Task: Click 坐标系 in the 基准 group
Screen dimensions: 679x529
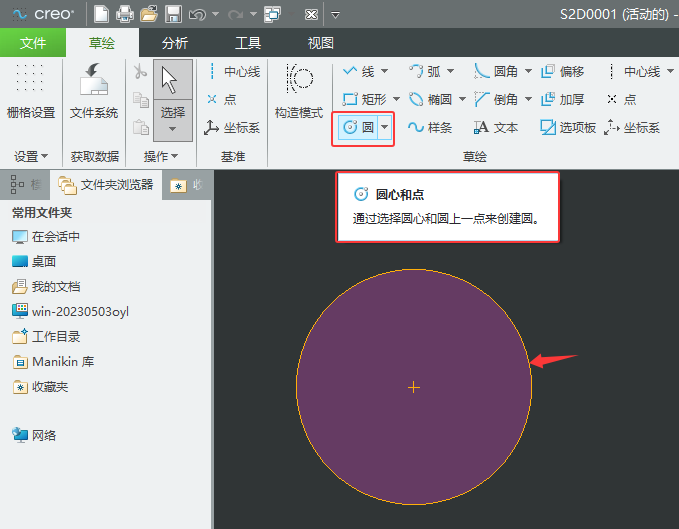Action: coord(232,128)
